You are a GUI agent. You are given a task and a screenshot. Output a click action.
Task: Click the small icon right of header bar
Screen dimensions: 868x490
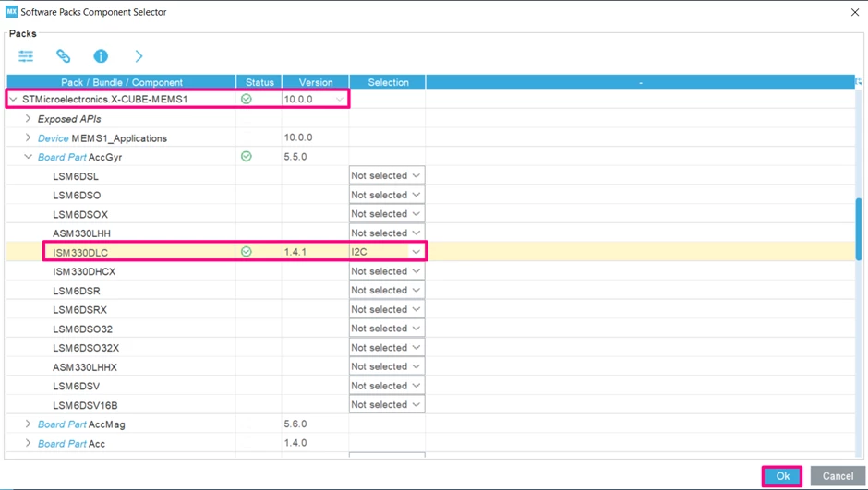tap(859, 82)
